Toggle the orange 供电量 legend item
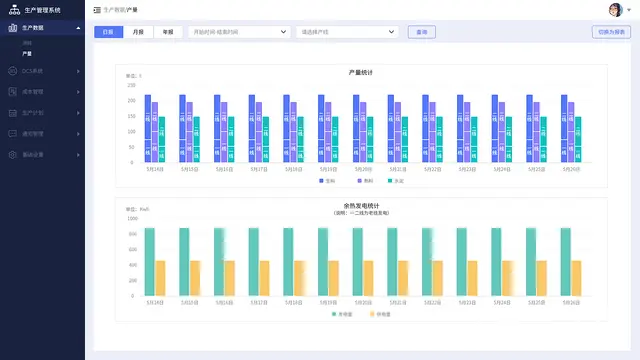 click(x=380, y=314)
